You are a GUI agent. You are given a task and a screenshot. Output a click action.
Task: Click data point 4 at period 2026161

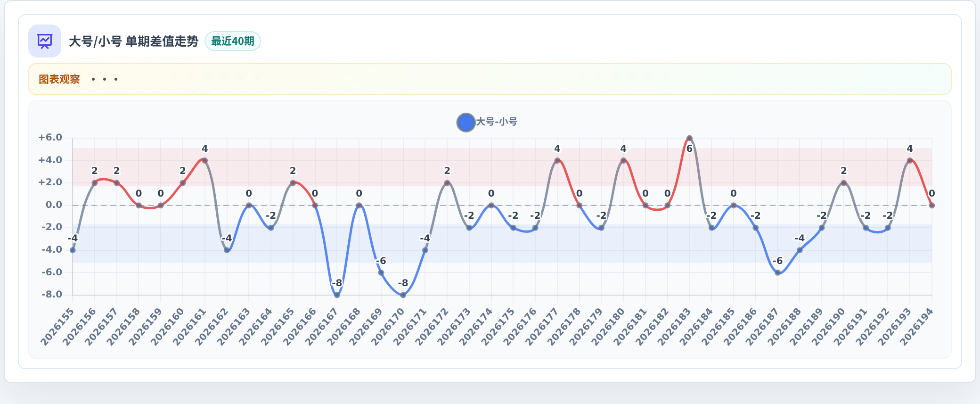(x=204, y=160)
